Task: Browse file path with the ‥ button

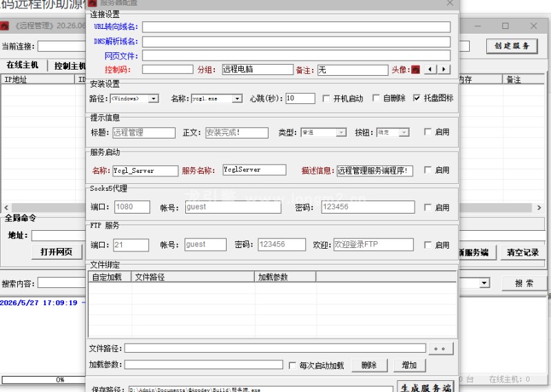Action: [x=441, y=349]
